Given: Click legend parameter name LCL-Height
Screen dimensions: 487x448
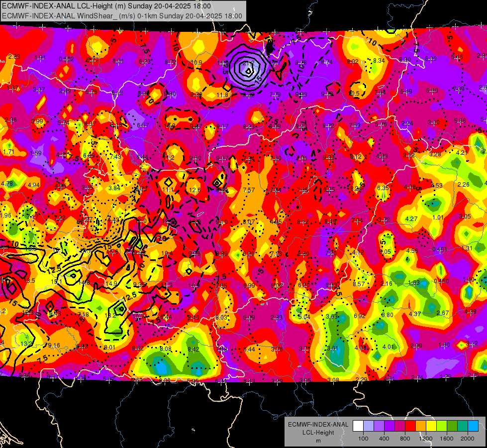Looking at the screenshot, I should click(x=318, y=433).
